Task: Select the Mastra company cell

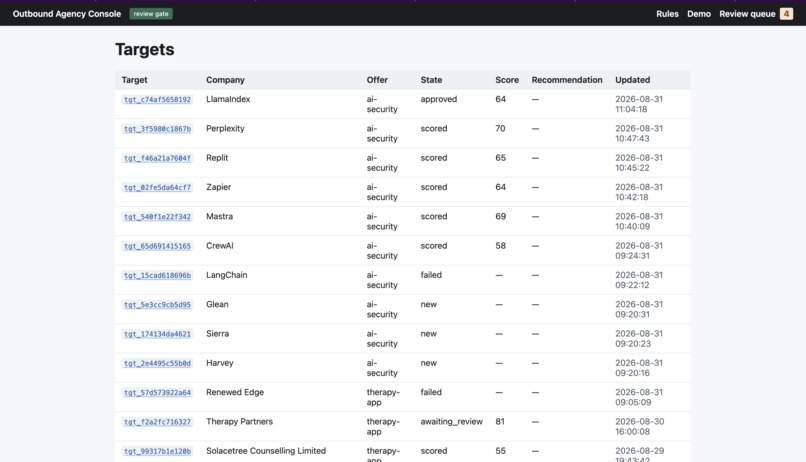Action: click(219, 216)
